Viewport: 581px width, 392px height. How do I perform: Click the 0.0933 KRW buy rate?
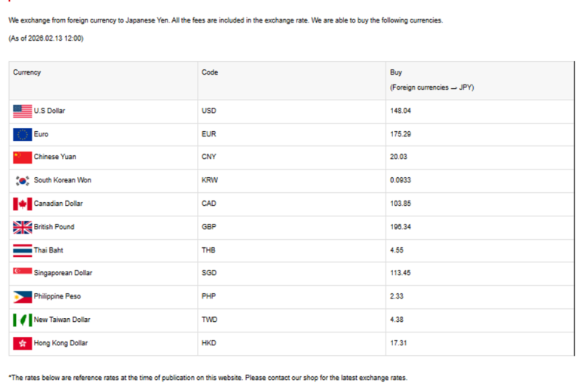click(401, 180)
